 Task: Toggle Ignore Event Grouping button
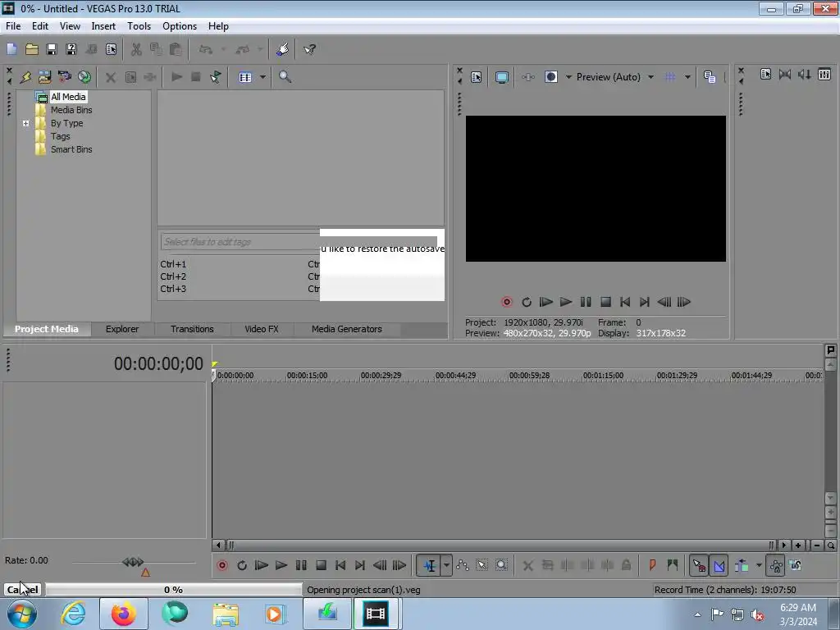click(x=796, y=565)
